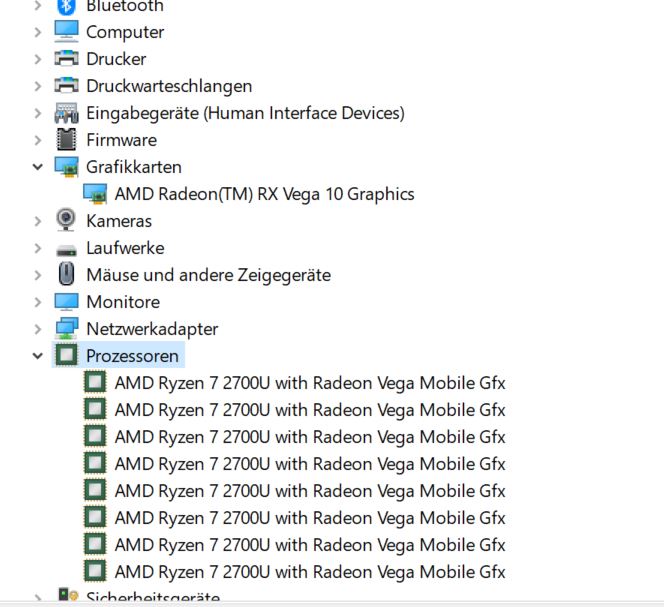Click the Computer monitor icon
This screenshot has height=607, width=664.
click(x=66, y=32)
